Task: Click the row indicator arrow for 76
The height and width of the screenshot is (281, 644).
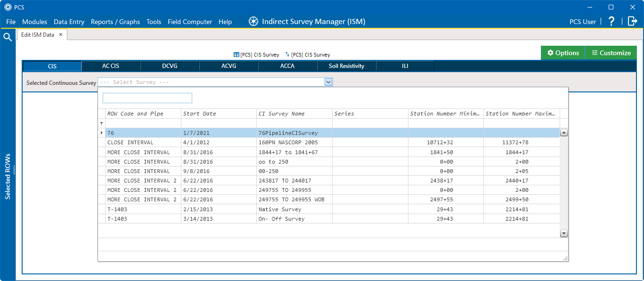Action: tap(102, 133)
